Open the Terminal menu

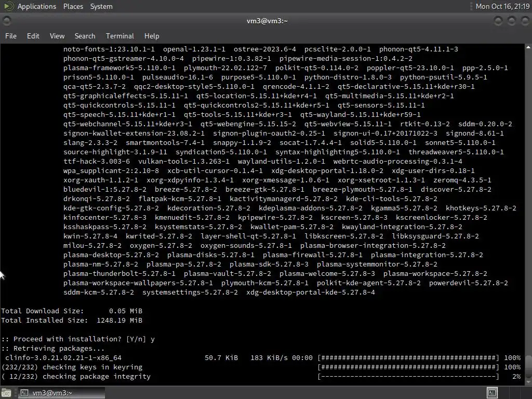(120, 36)
